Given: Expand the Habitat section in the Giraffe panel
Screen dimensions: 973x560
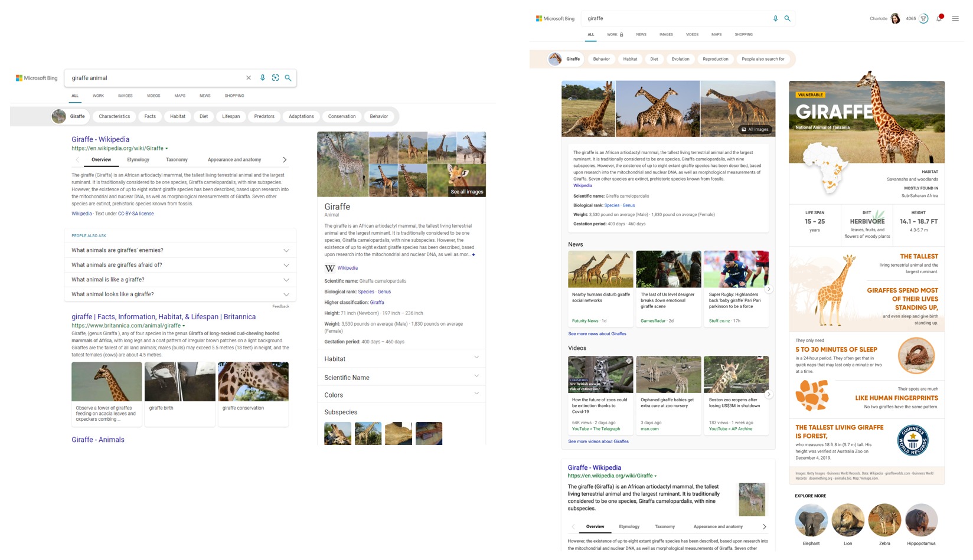Looking at the screenshot, I should pyautogui.click(x=476, y=358).
